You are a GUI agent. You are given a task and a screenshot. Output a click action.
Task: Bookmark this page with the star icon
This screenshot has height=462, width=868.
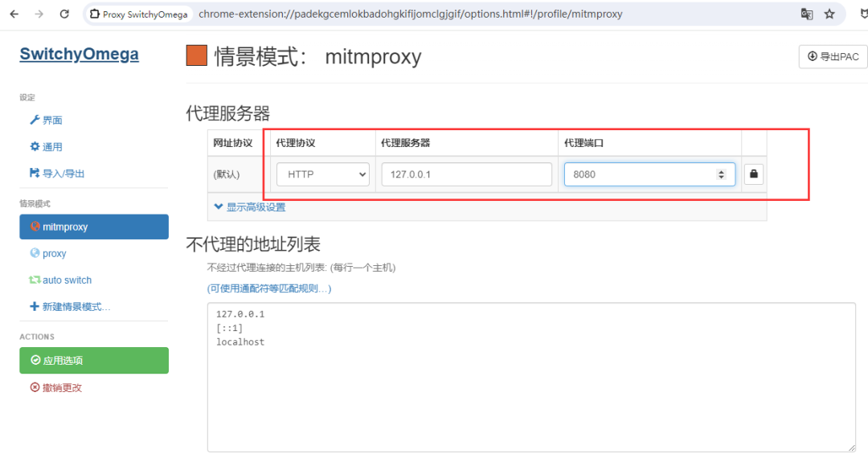[x=829, y=14]
